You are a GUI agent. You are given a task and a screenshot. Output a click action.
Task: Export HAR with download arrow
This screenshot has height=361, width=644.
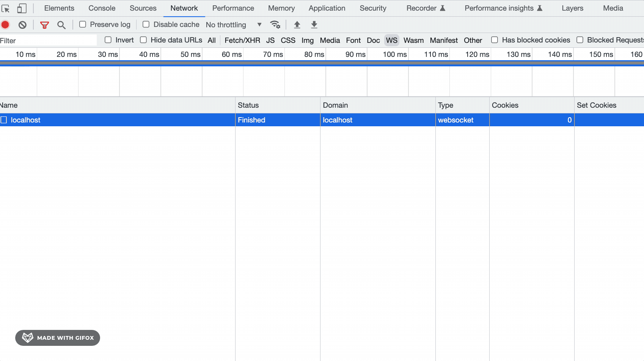pyautogui.click(x=314, y=25)
